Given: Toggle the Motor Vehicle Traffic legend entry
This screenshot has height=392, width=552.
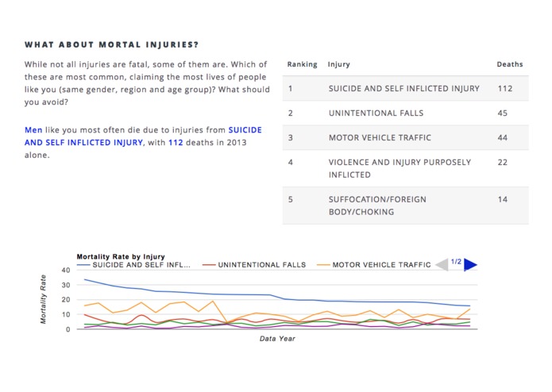Looking at the screenshot, I should [381, 265].
